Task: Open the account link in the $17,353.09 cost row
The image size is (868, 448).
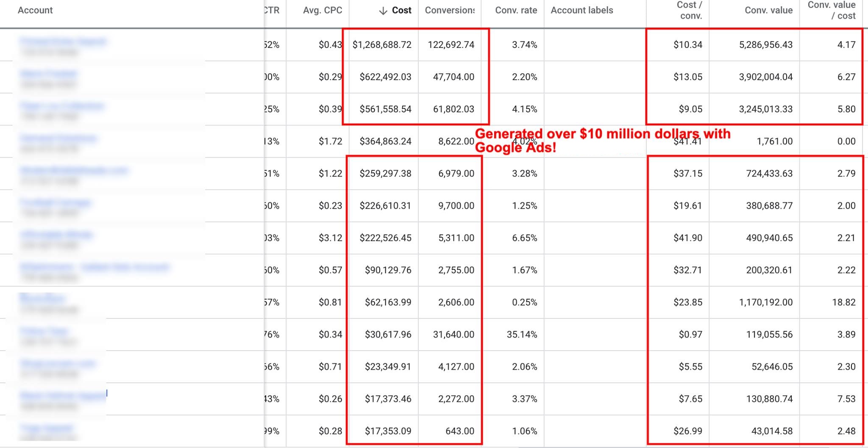Action: (47, 428)
